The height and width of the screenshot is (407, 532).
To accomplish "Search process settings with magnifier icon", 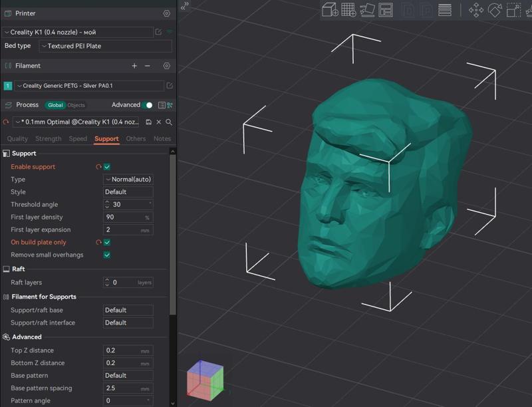I will pyautogui.click(x=169, y=122).
